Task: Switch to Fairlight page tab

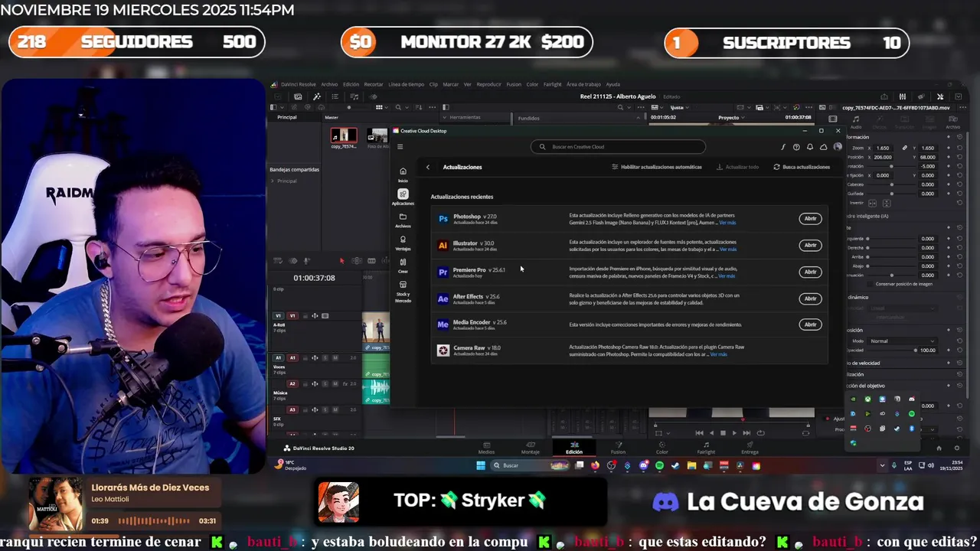Action: coord(706,448)
